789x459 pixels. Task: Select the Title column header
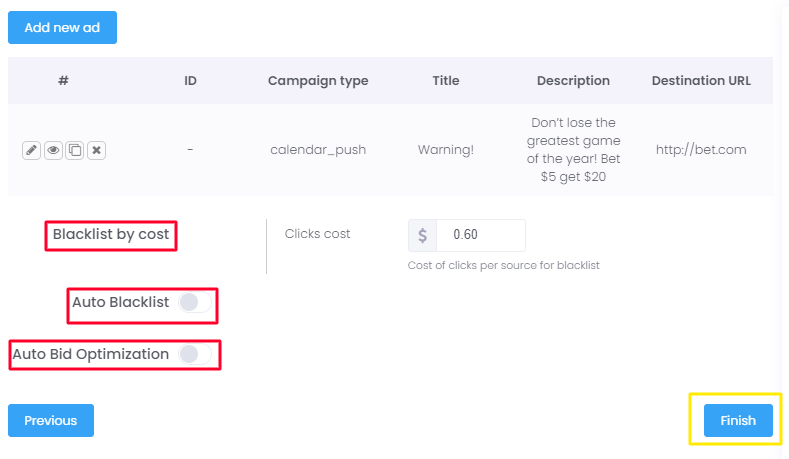tap(446, 81)
